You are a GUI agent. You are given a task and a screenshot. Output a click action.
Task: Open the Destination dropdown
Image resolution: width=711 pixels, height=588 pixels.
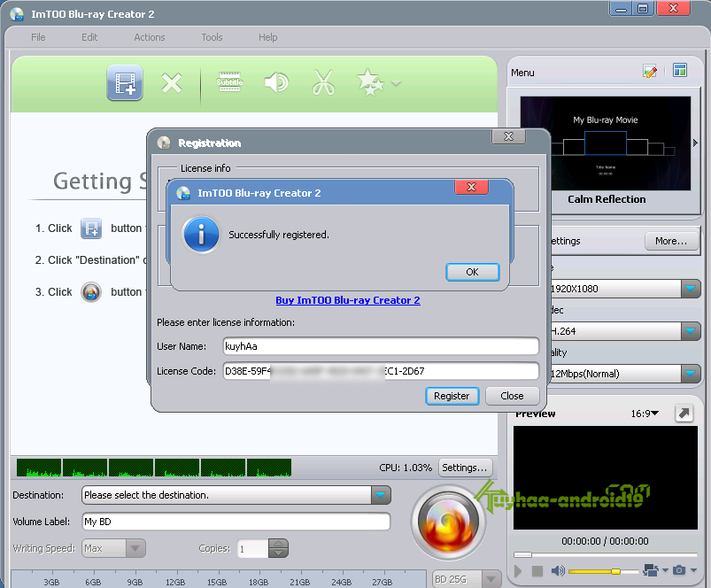[381, 495]
